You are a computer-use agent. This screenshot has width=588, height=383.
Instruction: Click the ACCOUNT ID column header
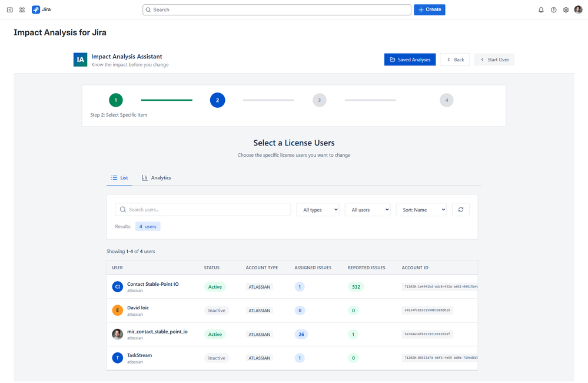point(415,268)
